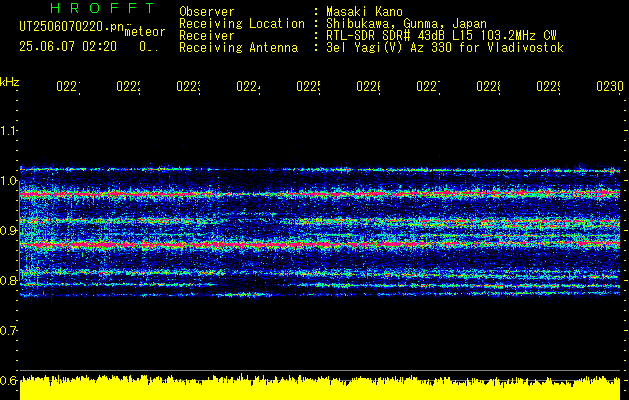Select '3el Yagi(V) Az 330 for Vladivostok' text

tap(445, 48)
